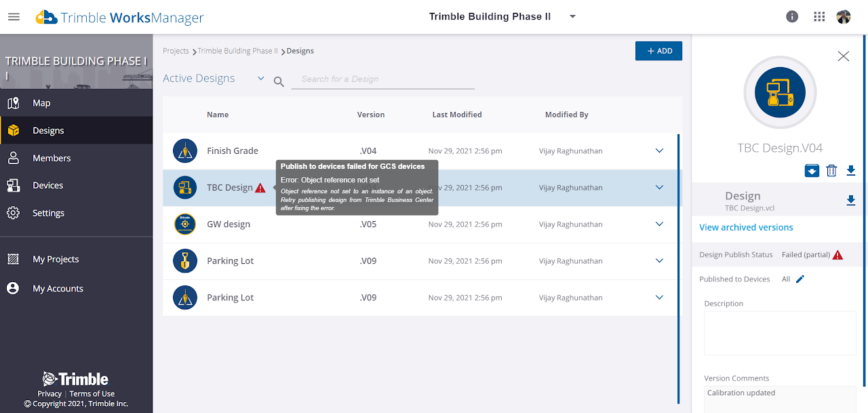Click the Finish Grade last modified date
This screenshot has height=413, width=868.
tap(465, 151)
